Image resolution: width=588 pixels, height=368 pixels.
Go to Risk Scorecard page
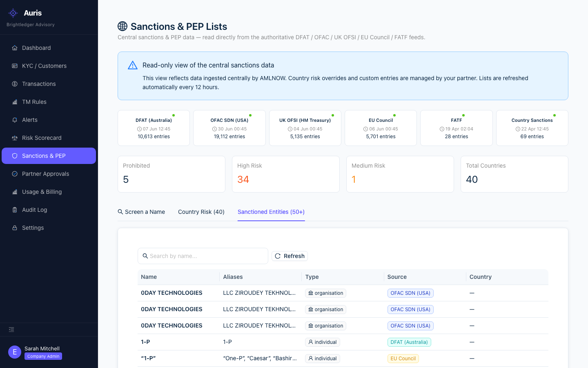(49, 138)
